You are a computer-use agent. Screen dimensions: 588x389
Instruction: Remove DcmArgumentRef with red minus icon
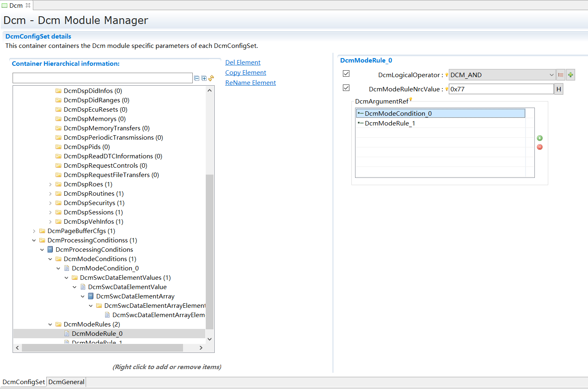(x=540, y=147)
